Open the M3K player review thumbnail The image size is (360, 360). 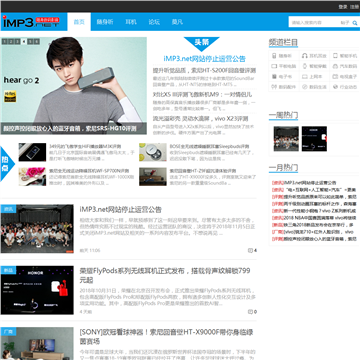pos(32,152)
